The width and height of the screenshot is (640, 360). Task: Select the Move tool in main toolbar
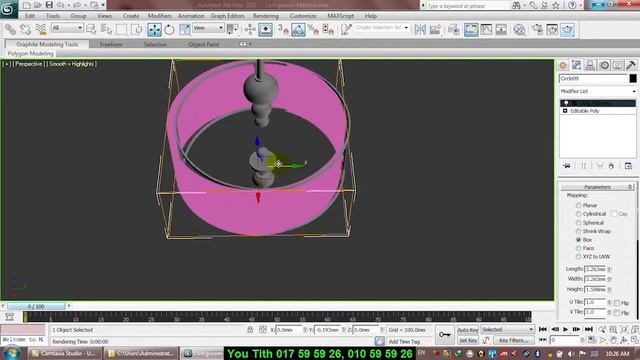click(154, 29)
